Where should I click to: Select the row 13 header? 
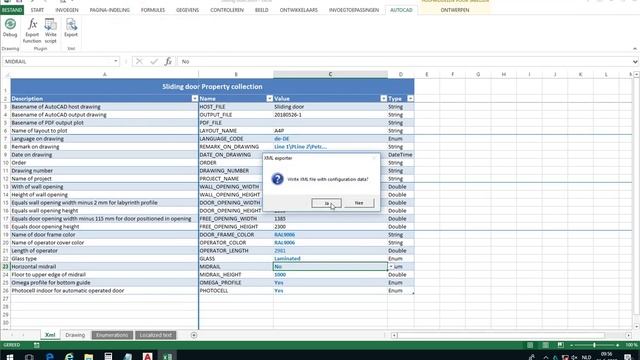click(x=6, y=187)
